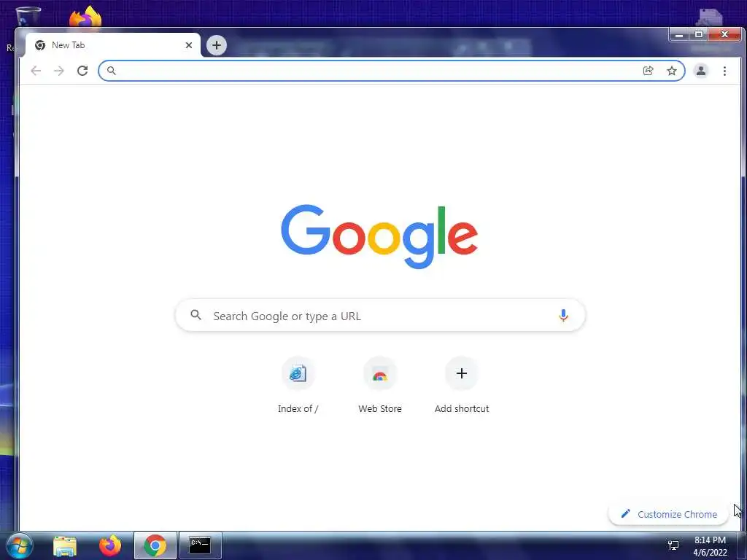Click the Google search box
Viewport: 747px width, 560px height.
pyautogui.click(x=380, y=315)
